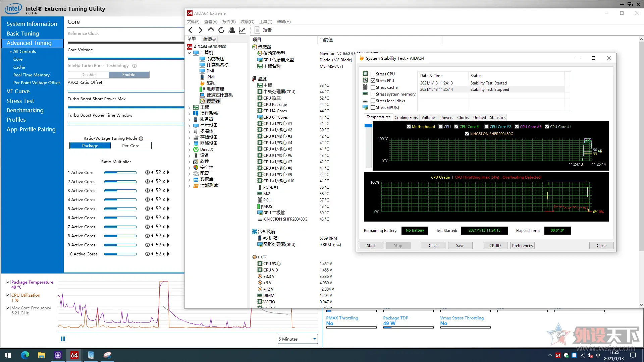The height and width of the screenshot is (362, 644).
Task: Toggle CPU Utilization checkbox in XTU
Action: coord(8,295)
